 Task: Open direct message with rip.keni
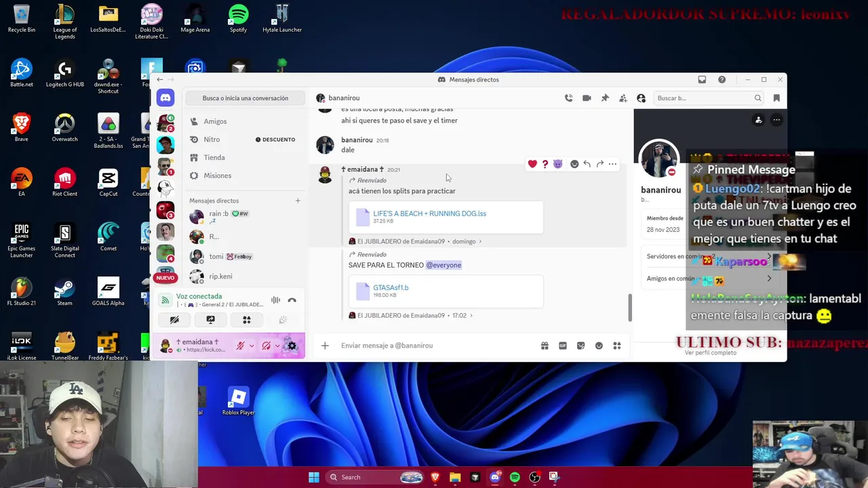tap(245, 277)
